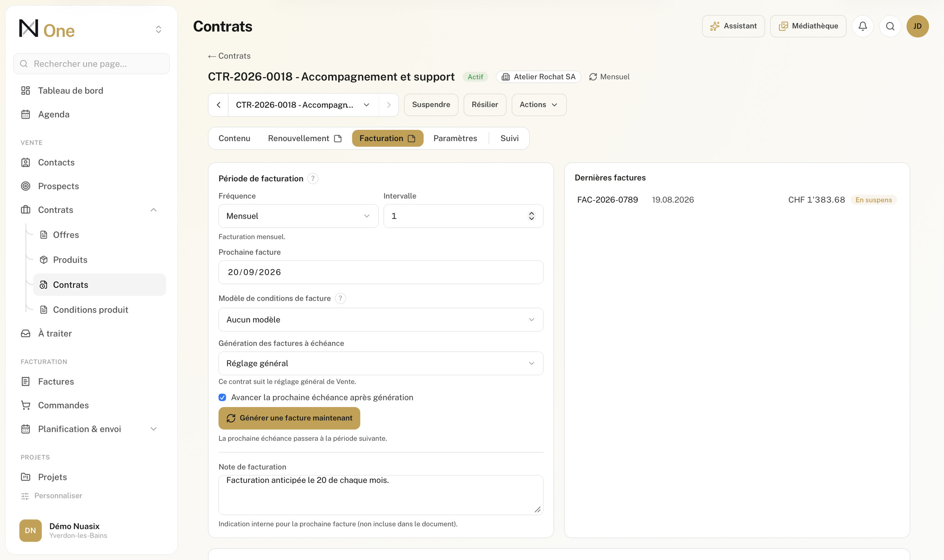
Task: Go back via the Contrats breadcrumb link
Action: point(229,56)
